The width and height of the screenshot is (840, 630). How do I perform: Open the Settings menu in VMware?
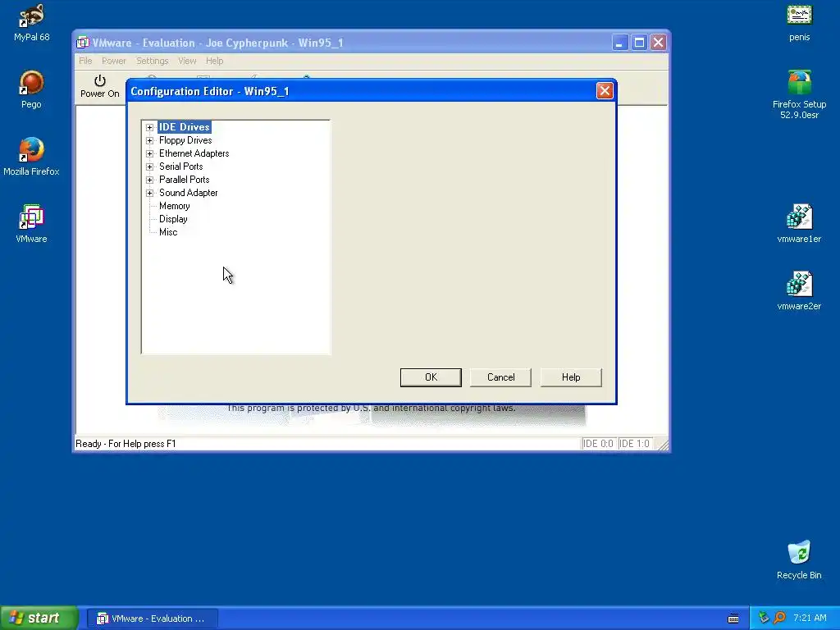coord(152,61)
